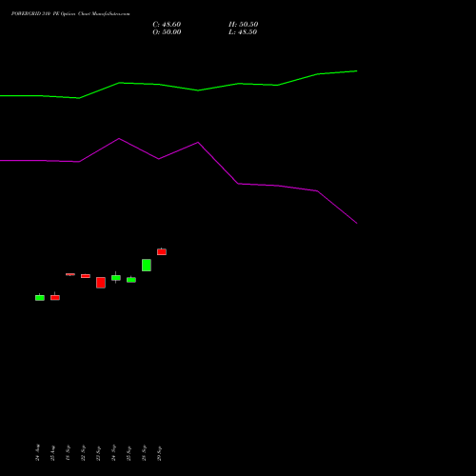Click the green candle for 24 Aug

pyautogui.click(x=40, y=298)
